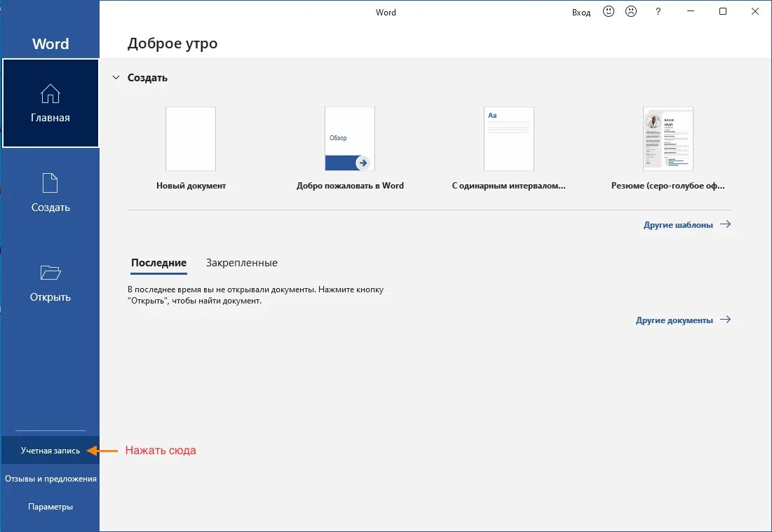Open the Другие шаблоны link

[678, 225]
